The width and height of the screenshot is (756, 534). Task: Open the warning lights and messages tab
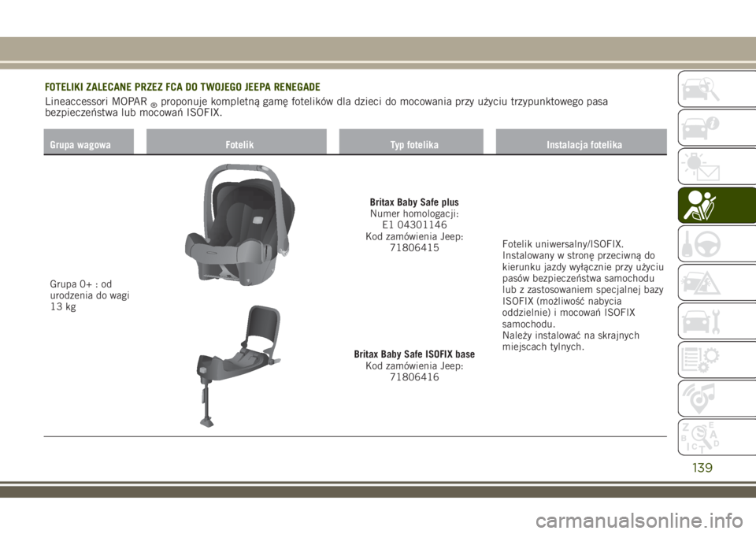(717, 166)
